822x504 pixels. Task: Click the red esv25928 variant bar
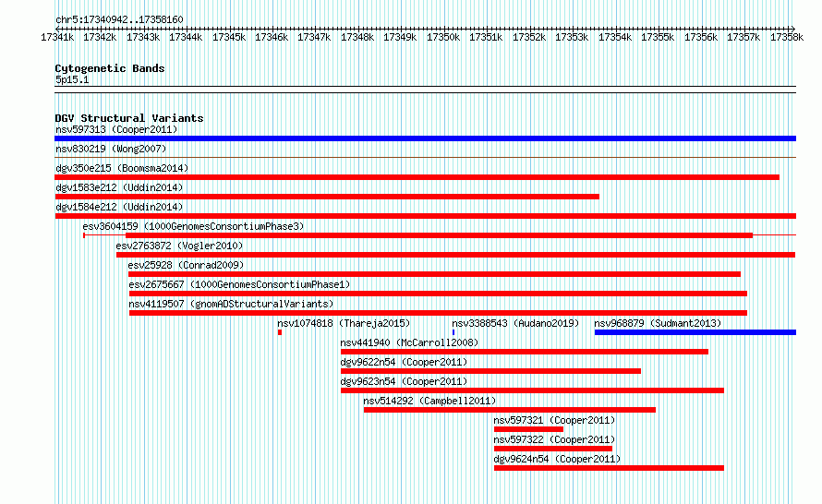434,274
